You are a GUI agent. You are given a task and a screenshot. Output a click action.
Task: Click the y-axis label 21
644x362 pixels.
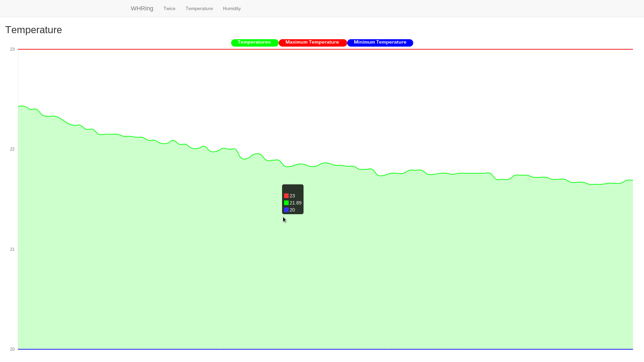pos(12,249)
